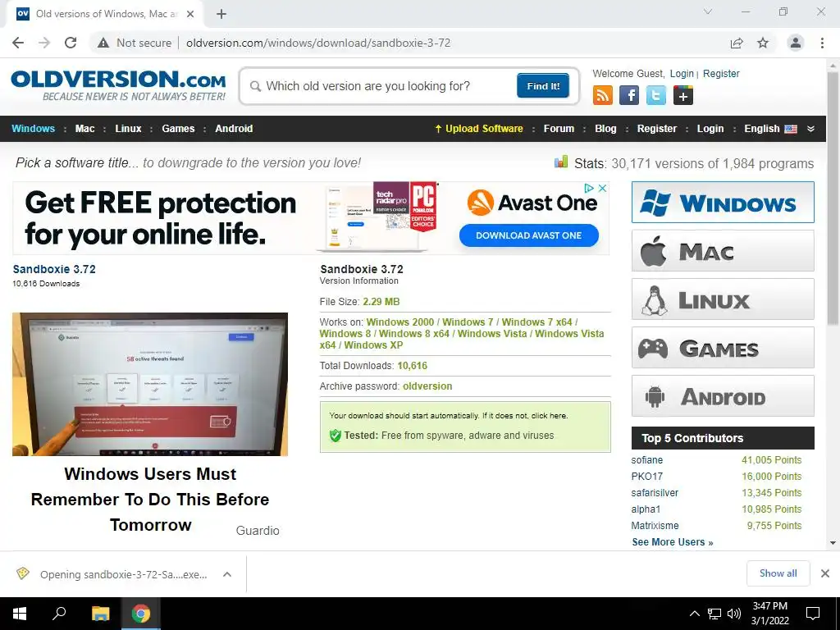The width and height of the screenshot is (840, 630).
Task: Open the Linux menu item
Action: click(128, 129)
